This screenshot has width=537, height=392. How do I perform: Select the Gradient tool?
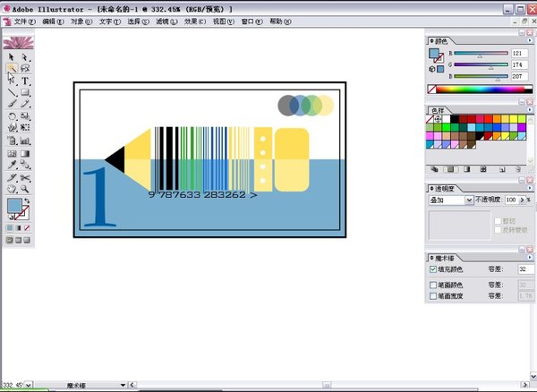25,153
